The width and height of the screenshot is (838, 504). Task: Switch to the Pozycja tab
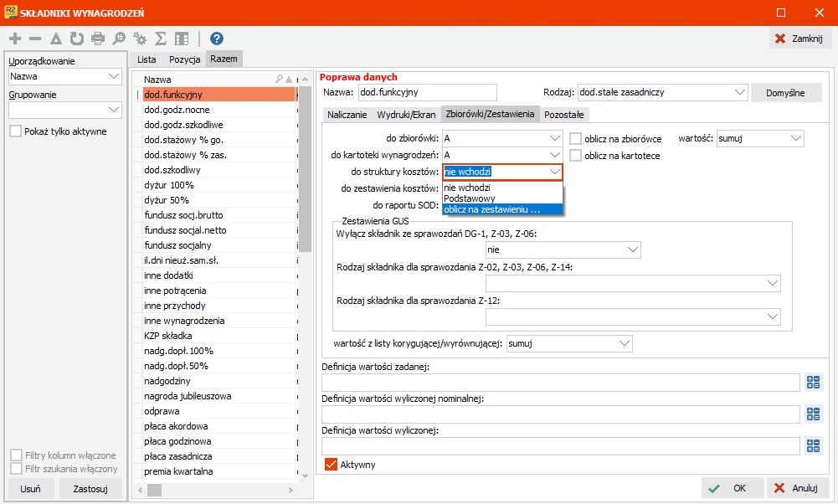[184, 59]
